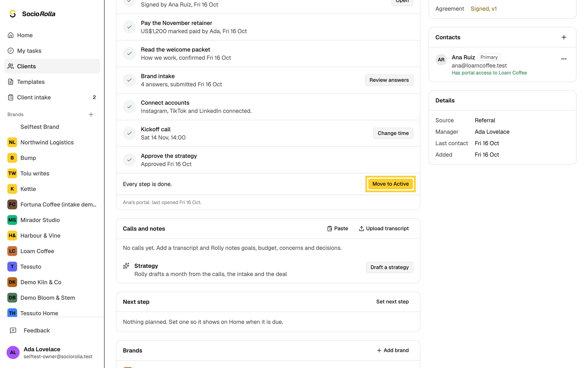Image resolution: width=588 pixels, height=368 pixels.
Task: Click the Signed, v1 agreement link
Action: point(483,9)
